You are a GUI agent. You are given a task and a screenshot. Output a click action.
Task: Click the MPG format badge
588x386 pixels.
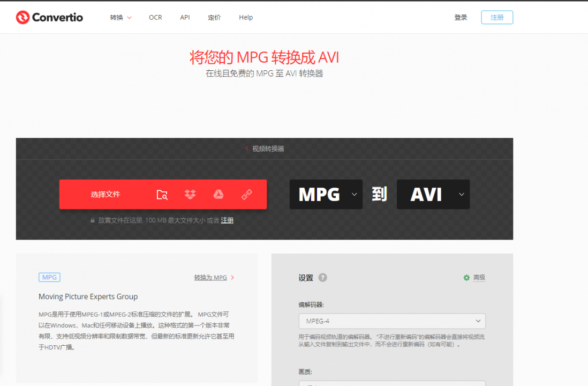(49, 277)
